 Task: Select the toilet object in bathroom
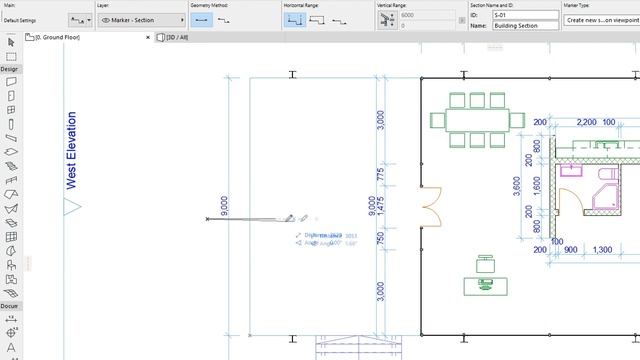pos(609,174)
